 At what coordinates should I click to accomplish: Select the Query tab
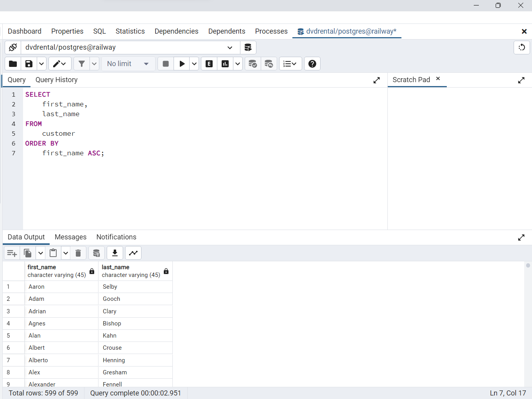(17, 80)
